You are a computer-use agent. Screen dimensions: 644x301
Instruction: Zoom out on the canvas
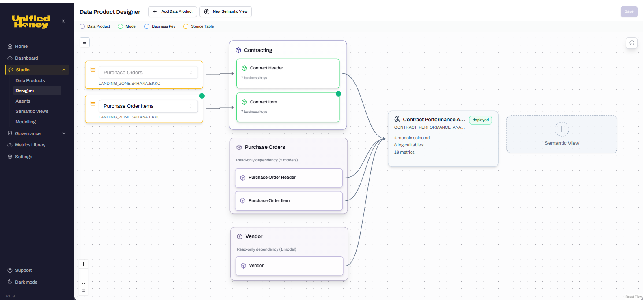pos(84,273)
